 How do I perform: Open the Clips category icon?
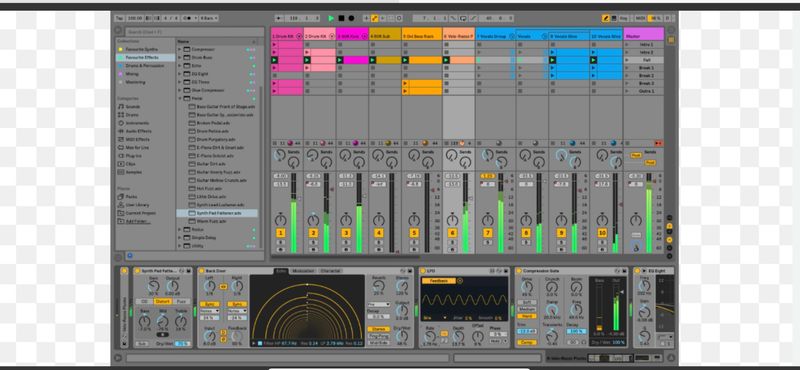click(x=121, y=164)
